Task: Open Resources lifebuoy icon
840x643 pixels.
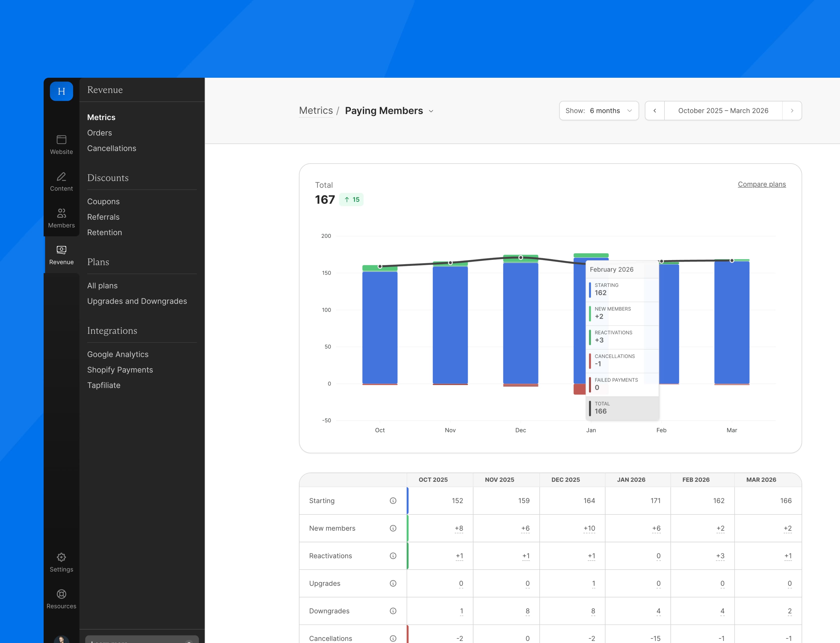Action: (x=61, y=594)
